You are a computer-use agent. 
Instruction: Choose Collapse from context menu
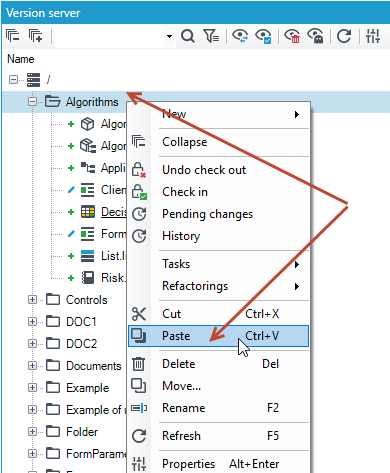pos(219,142)
